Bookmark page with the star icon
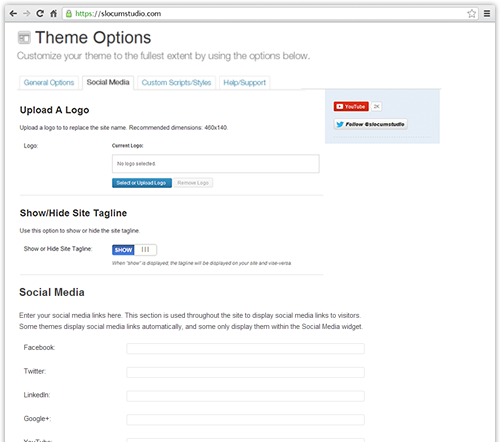This screenshot has height=442, width=500. tap(471, 14)
